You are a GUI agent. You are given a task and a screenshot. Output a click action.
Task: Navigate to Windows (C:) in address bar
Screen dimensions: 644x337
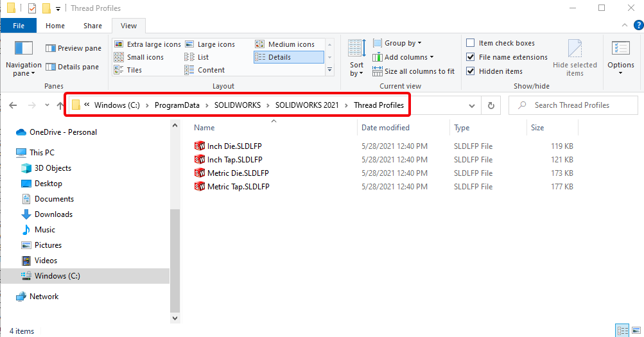click(x=117, y=105)
